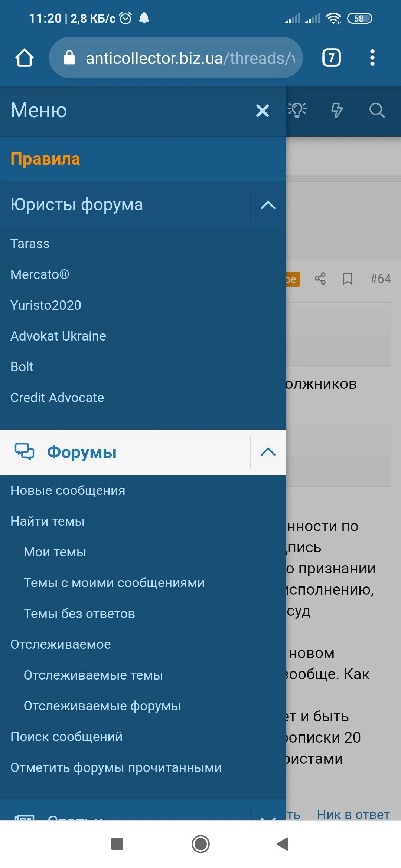The width and height of the screenshot is (401, 868).
Task: Tap the Форумы speech bubbles icon
Action: coord(25,452)
